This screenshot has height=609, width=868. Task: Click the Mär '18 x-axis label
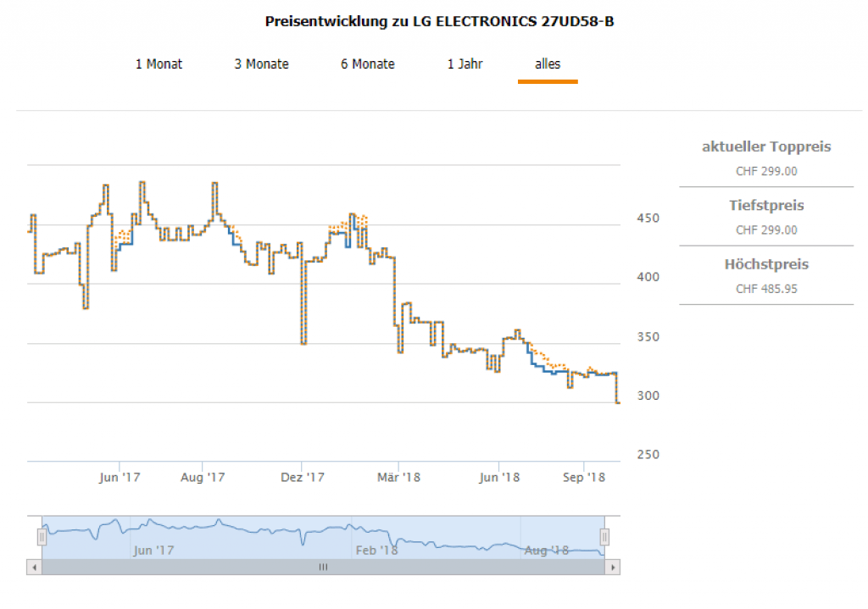[399, 478]
